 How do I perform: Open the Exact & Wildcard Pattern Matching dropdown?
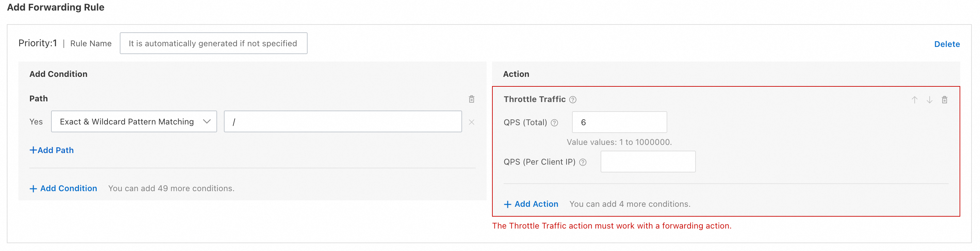click(134, 122)
